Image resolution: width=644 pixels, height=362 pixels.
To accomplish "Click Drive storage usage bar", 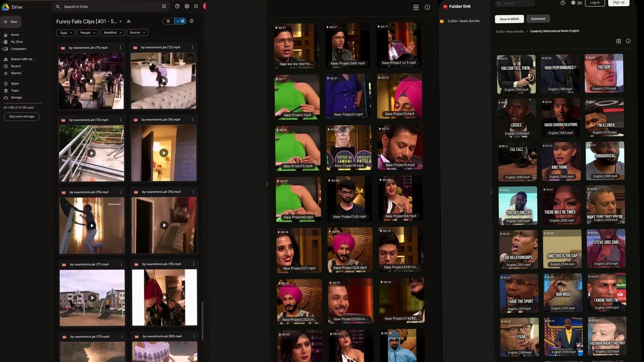I will (x=23, y=103).
